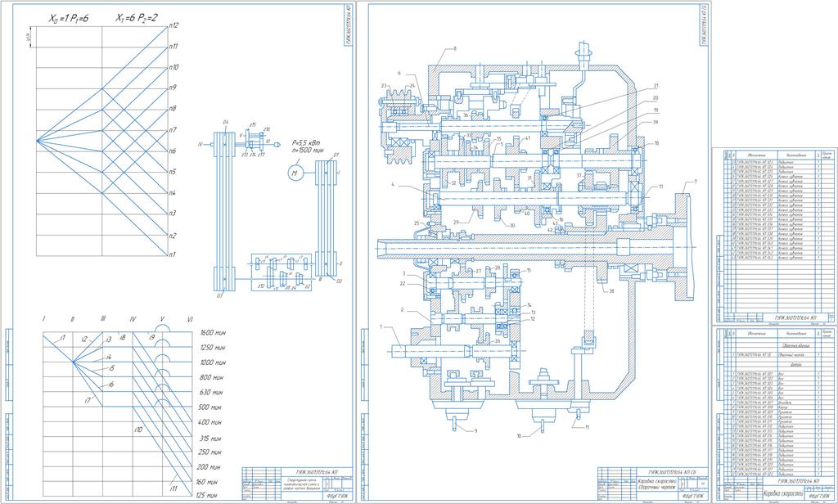The height and width of the screenshot is (504, 838).
Task: Click the i1 ratio label on the speed chart
Action: [x=62, y=338]
